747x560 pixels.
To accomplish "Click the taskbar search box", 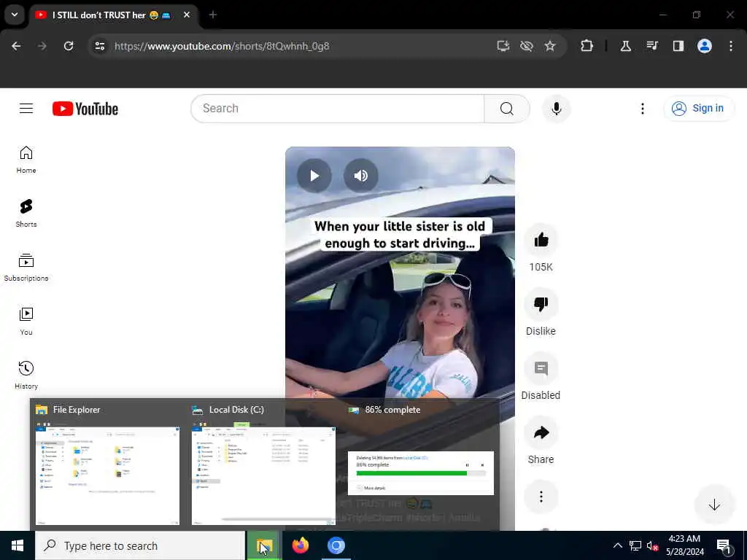I will pyautogui.click(x=140, y=545).
